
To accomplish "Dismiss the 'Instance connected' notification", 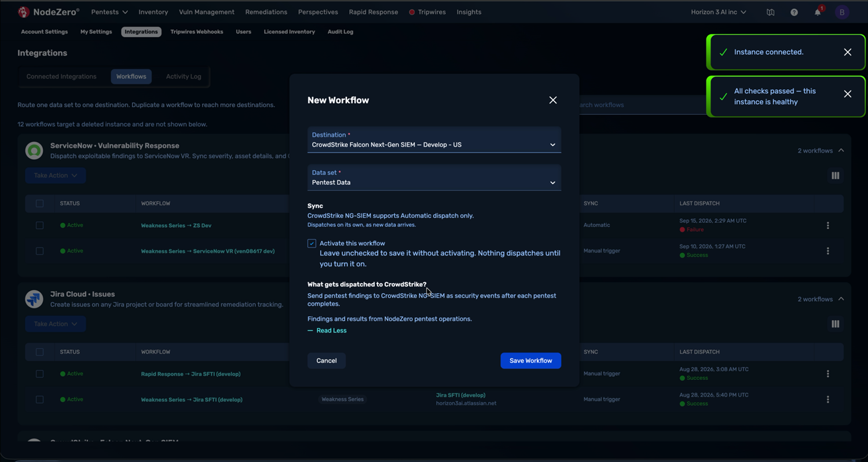I will pyautogui.click(x=847, y=52).
